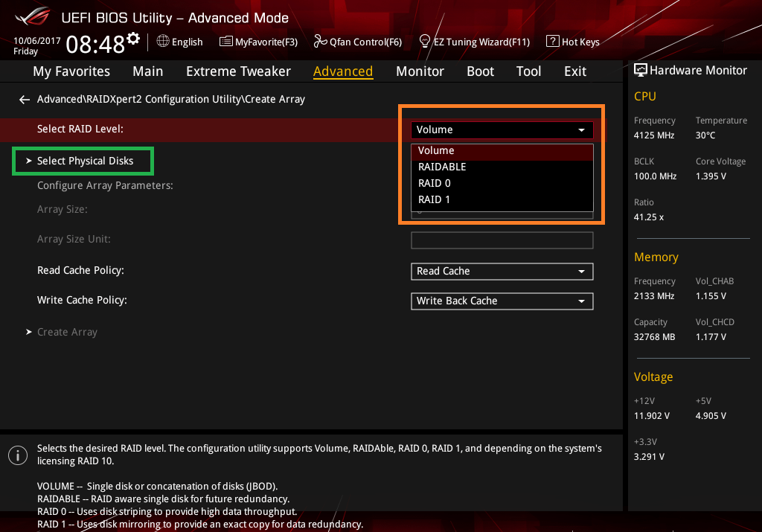Open MyFavorite(F3) list icon
This screenshot has height=532, width=762.
pos(226,42)
